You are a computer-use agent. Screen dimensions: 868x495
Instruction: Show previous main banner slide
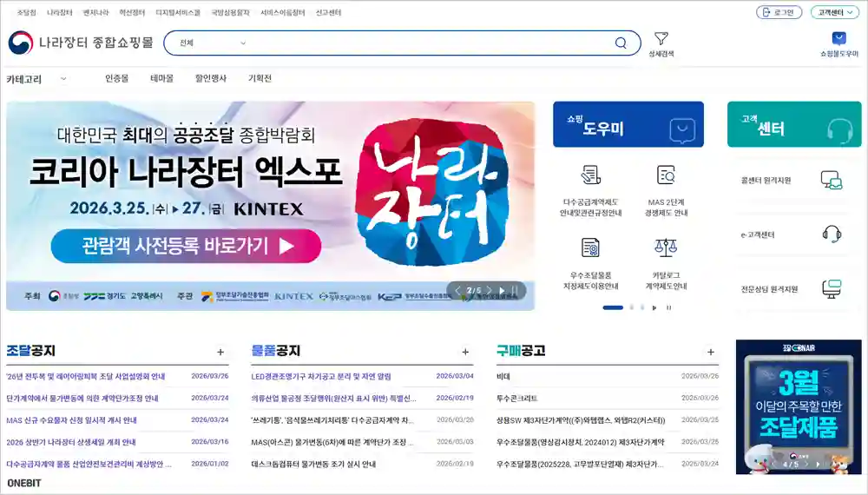pos(457,290)
